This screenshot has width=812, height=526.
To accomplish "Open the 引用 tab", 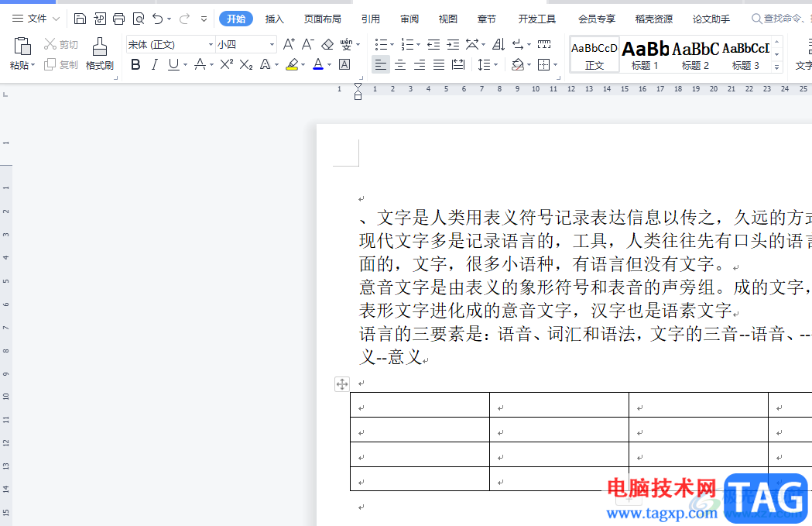I will pos(370,19).
